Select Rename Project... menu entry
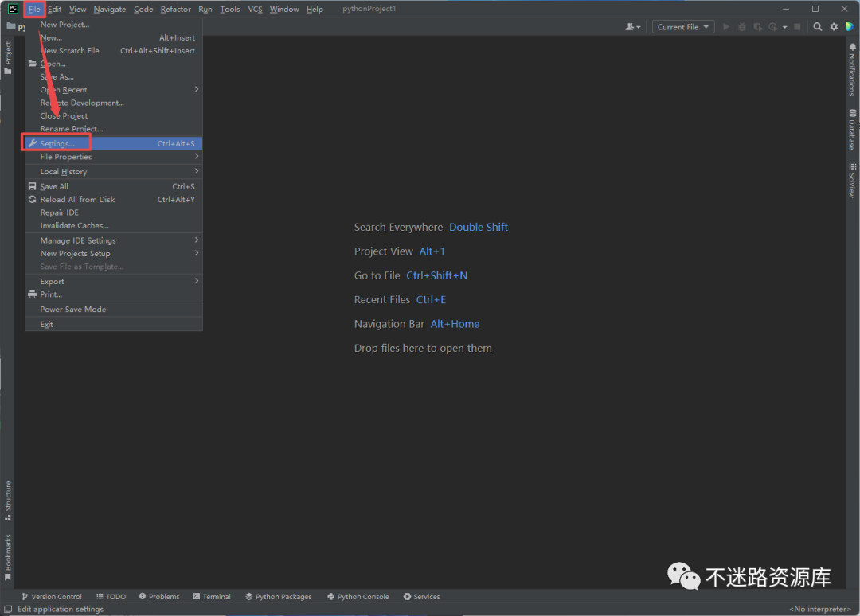 click(x=114, y=129)
